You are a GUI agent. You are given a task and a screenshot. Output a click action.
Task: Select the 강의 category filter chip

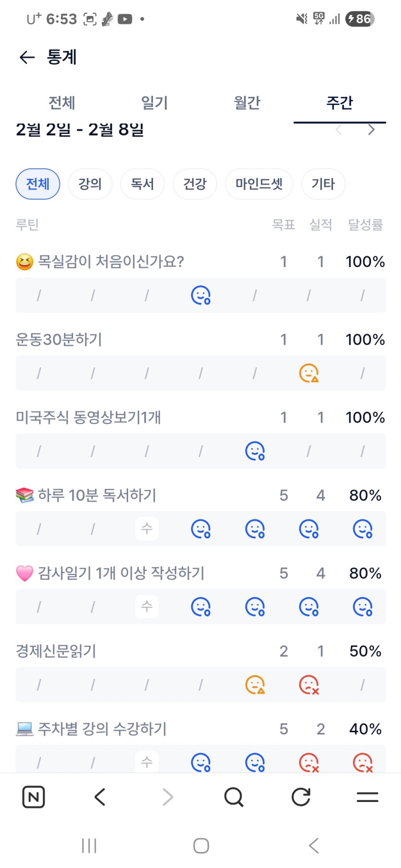pos(90,184)
